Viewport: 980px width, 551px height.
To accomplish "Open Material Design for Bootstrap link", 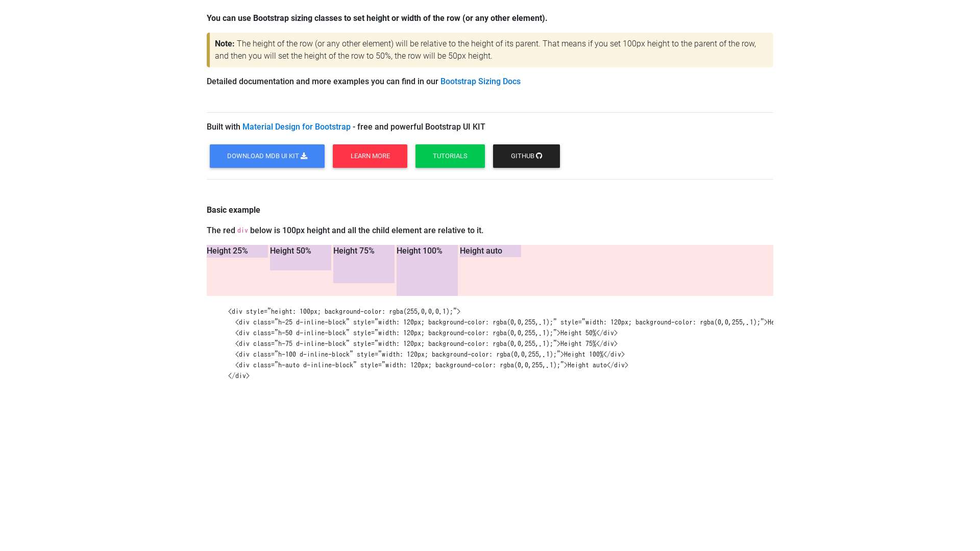I will click(x=296, y=127).
